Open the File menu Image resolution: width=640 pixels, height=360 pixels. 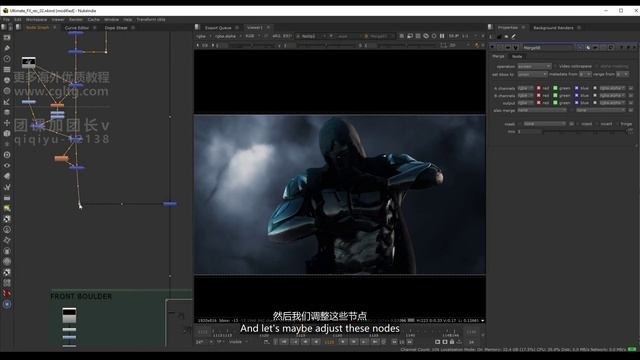[x=7, y=19]
